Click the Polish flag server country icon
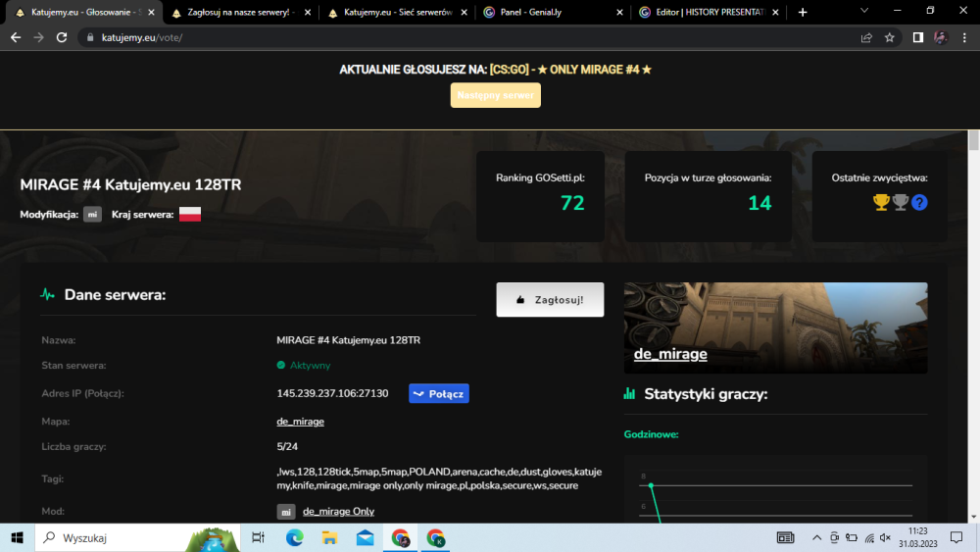Image resolution: width=980 pixels, height=552 pixels. pos(190,215)
